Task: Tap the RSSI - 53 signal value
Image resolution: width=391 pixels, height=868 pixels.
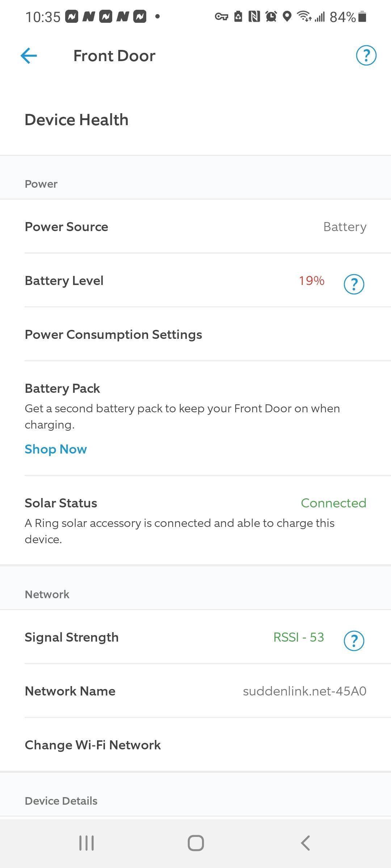Action: (x=298, y=637)
